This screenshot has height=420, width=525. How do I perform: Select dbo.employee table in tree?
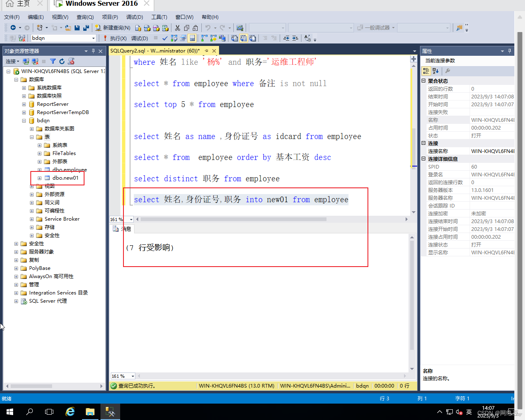point(69,170)
